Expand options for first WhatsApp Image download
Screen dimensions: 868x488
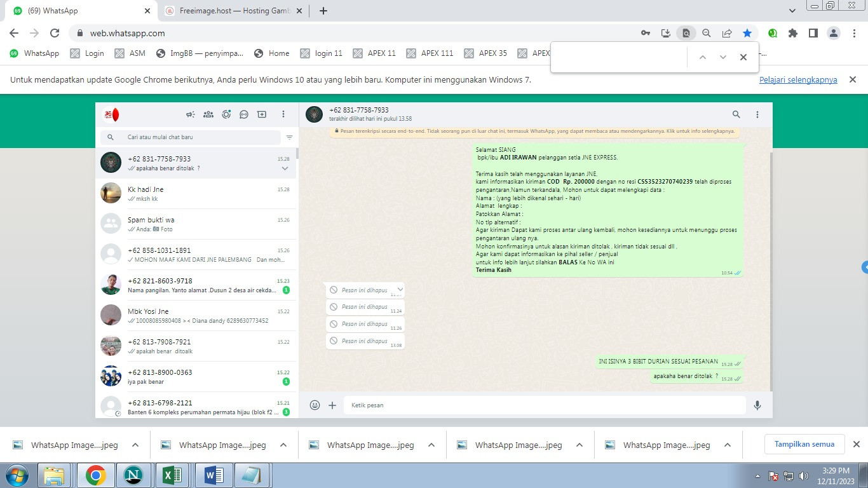135,445
